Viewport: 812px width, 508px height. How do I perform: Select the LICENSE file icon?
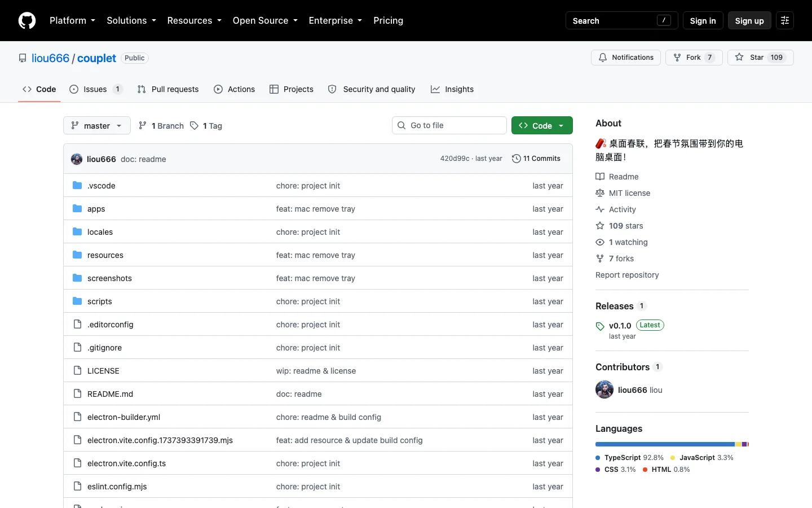(77, 371)
